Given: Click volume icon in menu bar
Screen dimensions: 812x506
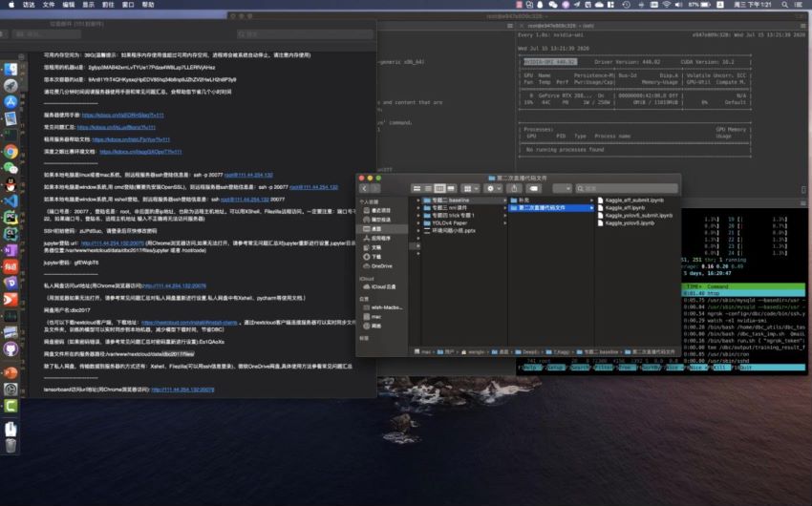Looking at the screenshot, I should (x=679, y=5).
